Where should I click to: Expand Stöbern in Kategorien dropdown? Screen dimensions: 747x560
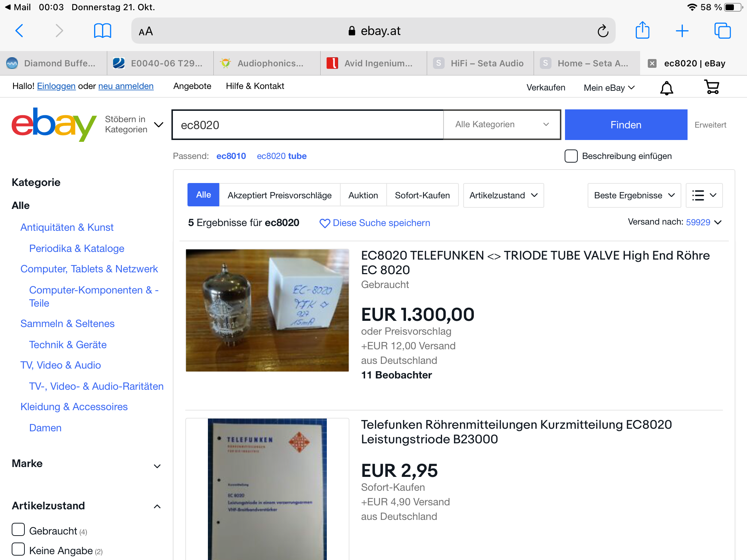coord(133,124)
